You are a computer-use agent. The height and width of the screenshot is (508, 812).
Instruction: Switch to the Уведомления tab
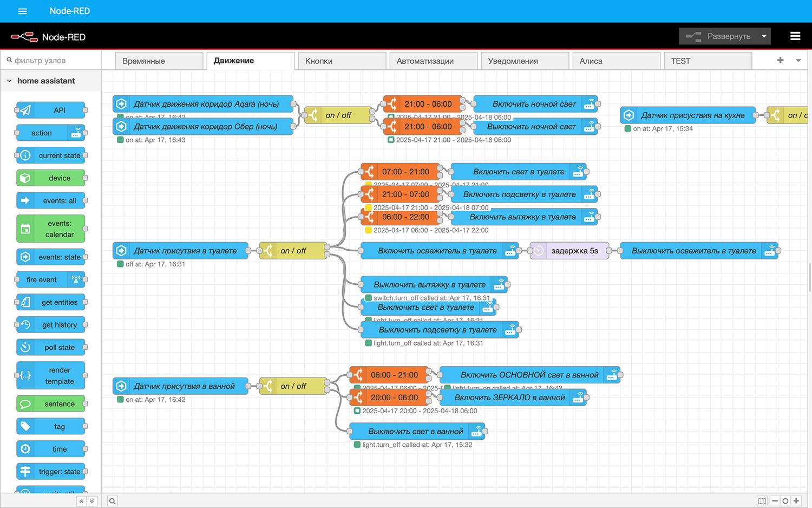(x=525, y=61)
